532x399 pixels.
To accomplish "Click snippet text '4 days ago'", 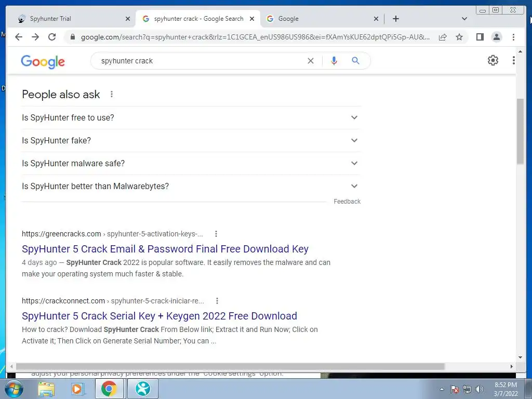I will tap(39, 262).
